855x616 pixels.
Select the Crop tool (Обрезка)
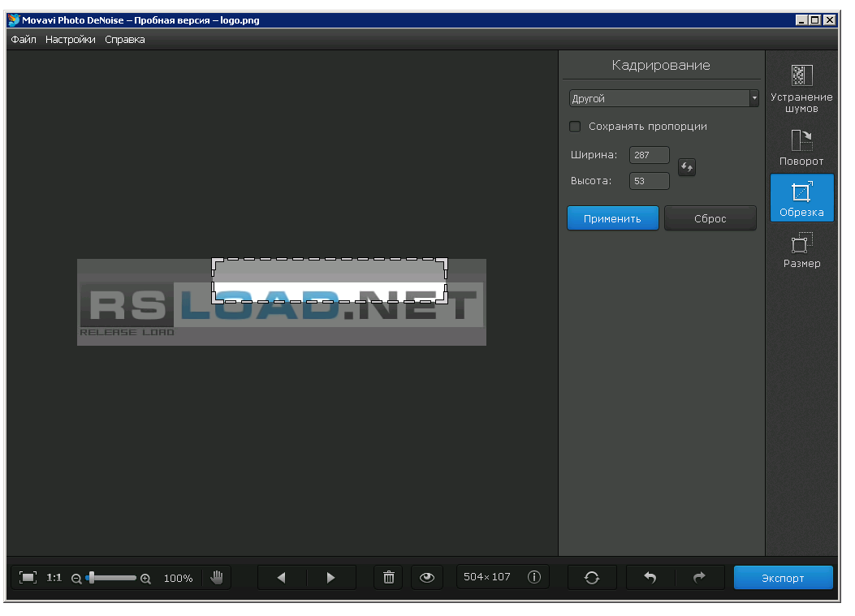point(801,197)
